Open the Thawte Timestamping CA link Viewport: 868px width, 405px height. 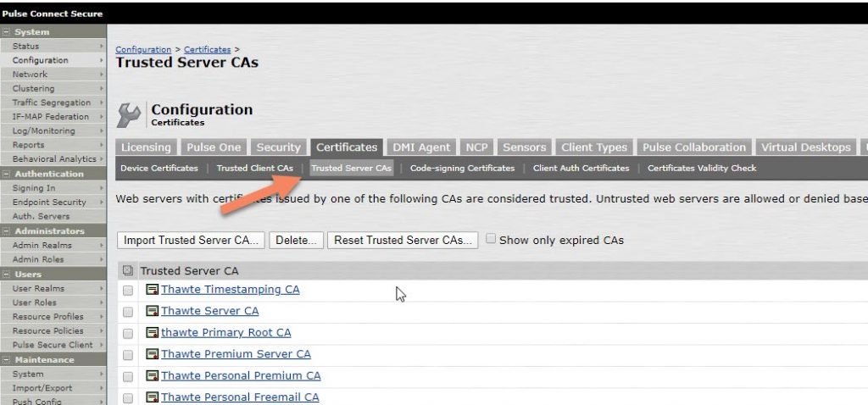[231, 290]
